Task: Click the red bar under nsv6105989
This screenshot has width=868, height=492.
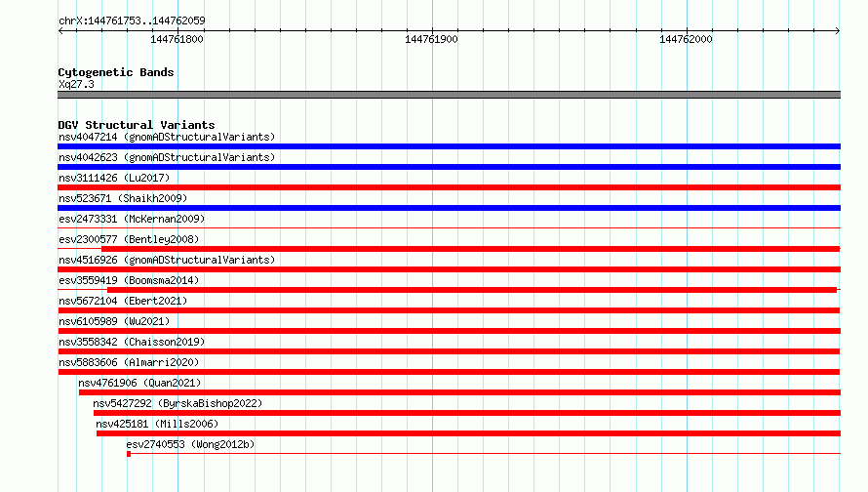Action: (449, 331)
